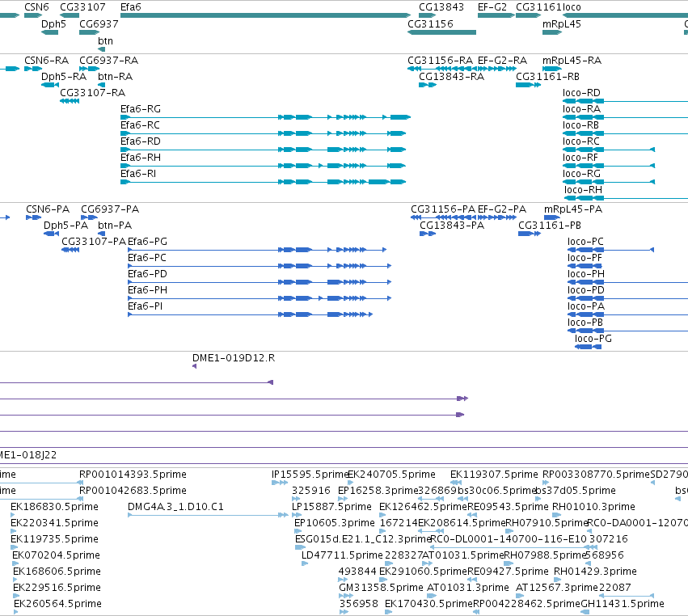
Task: Select the GM31358.5prime EST label
Action: (x=381, y=587)
